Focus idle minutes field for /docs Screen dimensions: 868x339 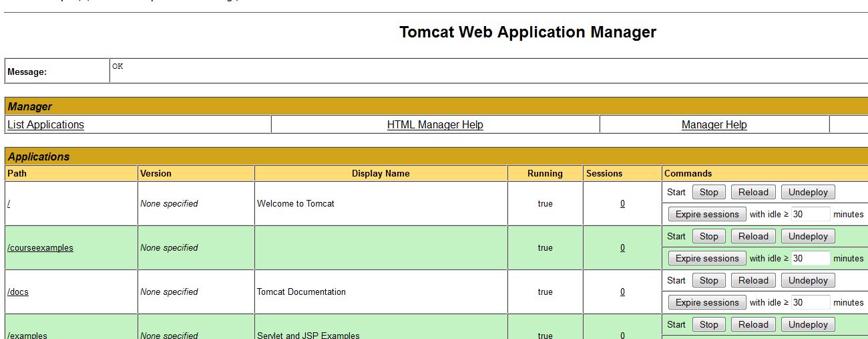[x=811, y=302]
